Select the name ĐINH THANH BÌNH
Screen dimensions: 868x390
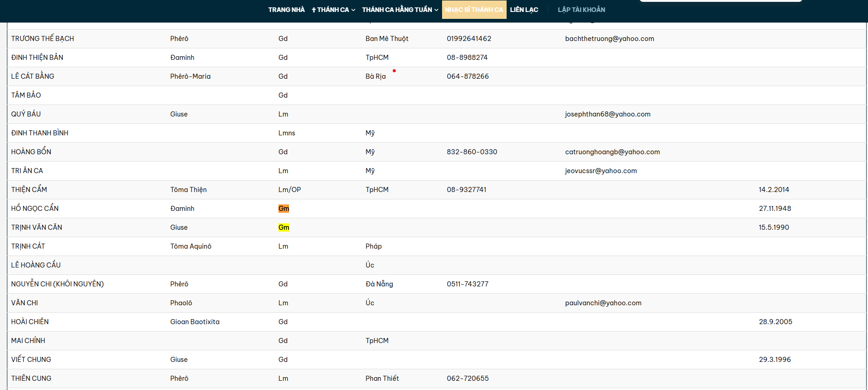click(40, 133)
